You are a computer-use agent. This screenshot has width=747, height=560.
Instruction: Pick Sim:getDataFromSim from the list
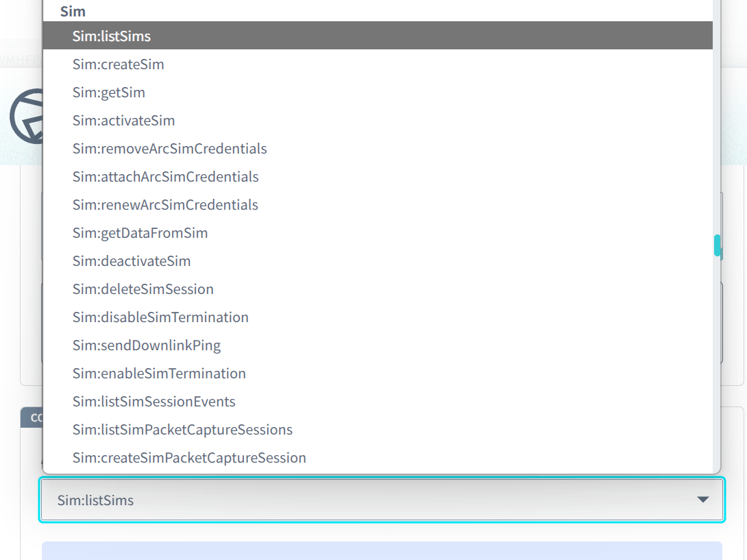140,232
